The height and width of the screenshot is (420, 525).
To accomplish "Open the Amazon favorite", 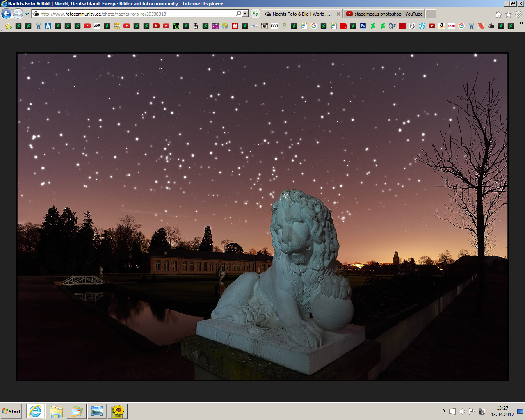I will coord(442,26).
